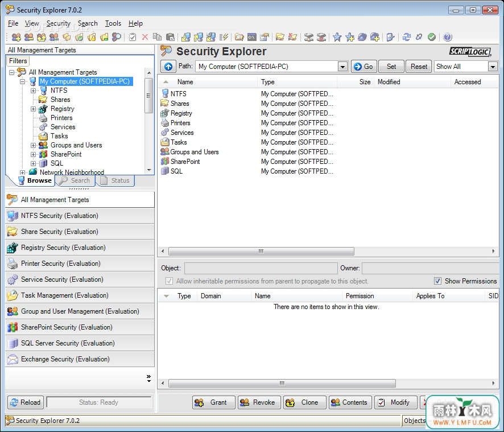The width and height of the screenshot is (504, 432).
Task: Click the Clone button at bottom
Action: click(305, 402)
